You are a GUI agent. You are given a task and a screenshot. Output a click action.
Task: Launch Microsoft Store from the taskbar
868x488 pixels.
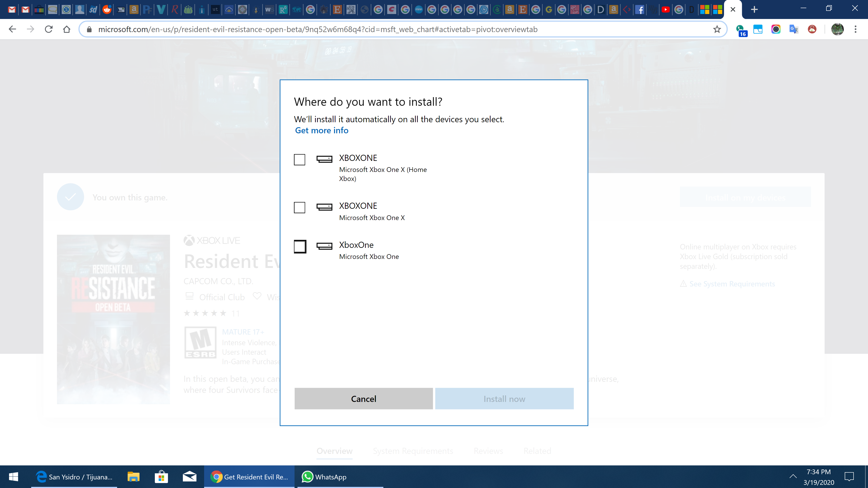(x=161, y=476)
